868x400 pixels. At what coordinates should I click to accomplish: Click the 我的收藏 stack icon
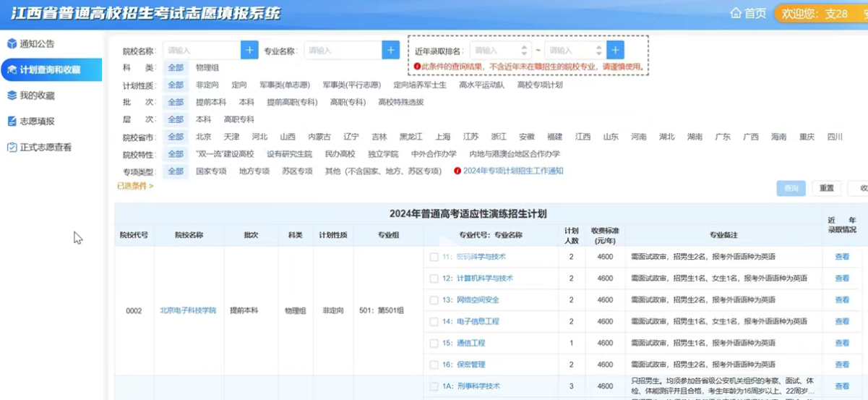click(12, 95)
